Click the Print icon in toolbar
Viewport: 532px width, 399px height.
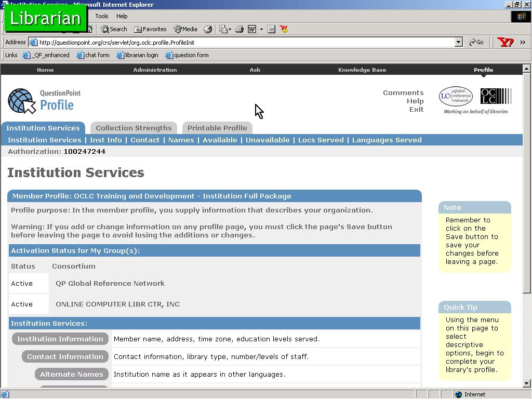click(240, 29)
